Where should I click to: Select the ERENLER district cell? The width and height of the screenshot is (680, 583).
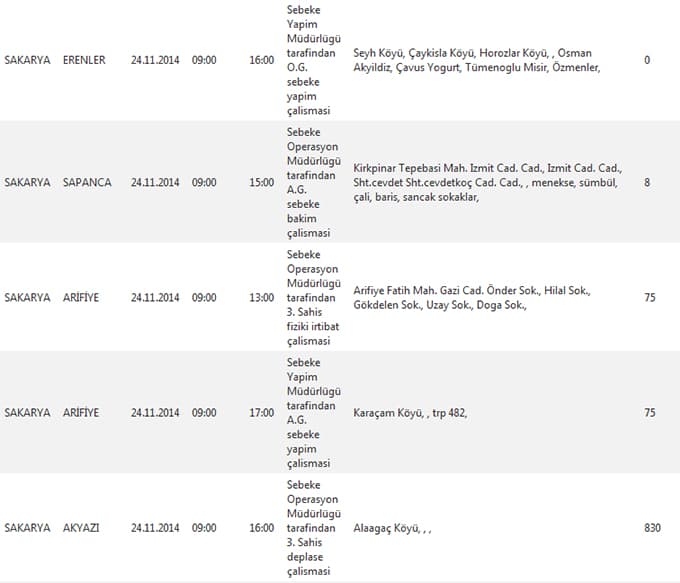click(x=84, y=60)
